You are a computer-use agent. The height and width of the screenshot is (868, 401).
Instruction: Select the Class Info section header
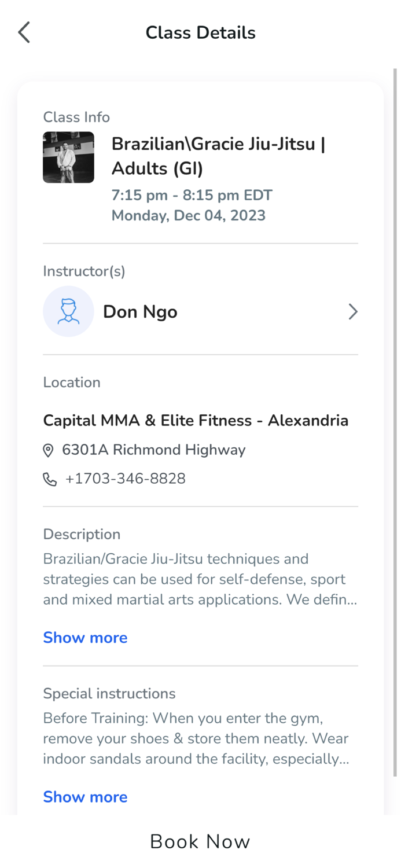[x=76, y=117]
